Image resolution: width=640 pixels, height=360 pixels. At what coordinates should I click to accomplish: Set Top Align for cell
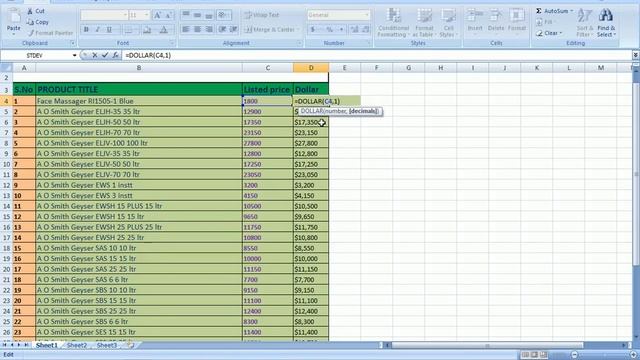[186, 15]
